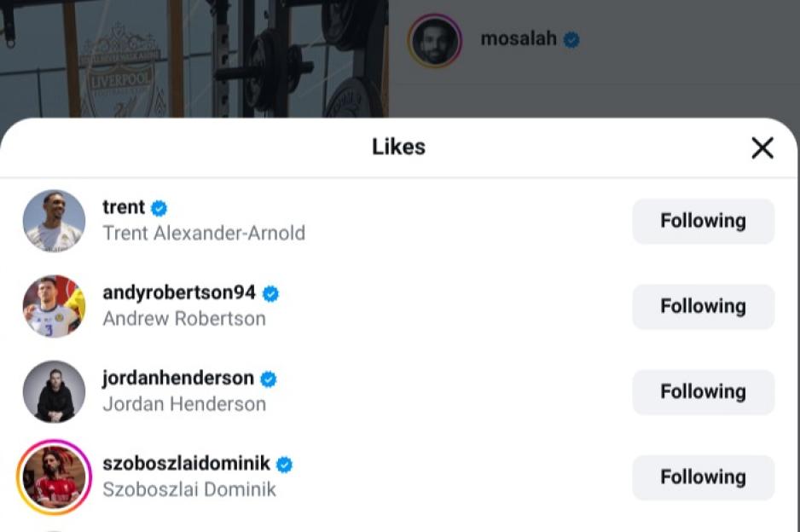Toggle Following status for jordanhenderson
Image resolution: width=800 pixels, height=532 pixels.
(703, 391)
